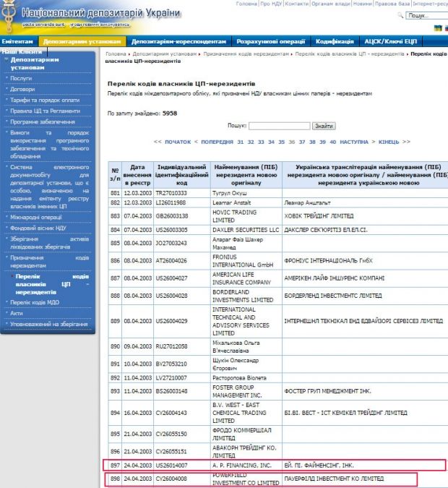
Task: Click the Знайти search button
Action: (324, 126)
